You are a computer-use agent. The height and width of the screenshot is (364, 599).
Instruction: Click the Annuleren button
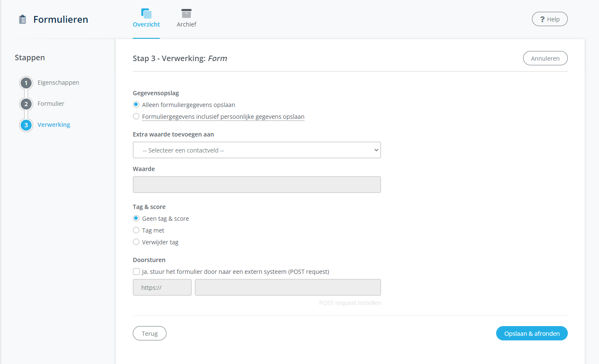pos(545,59)
